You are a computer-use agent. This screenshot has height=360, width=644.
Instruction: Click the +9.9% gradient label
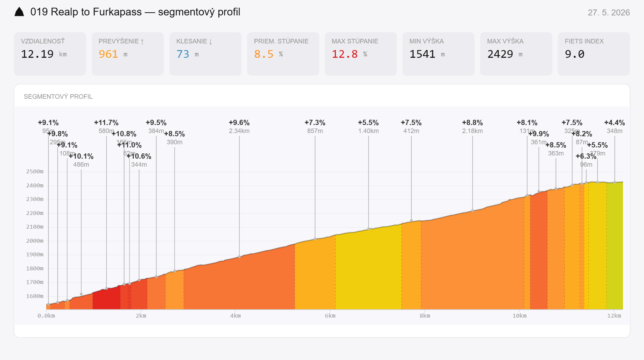coord(539,134)
